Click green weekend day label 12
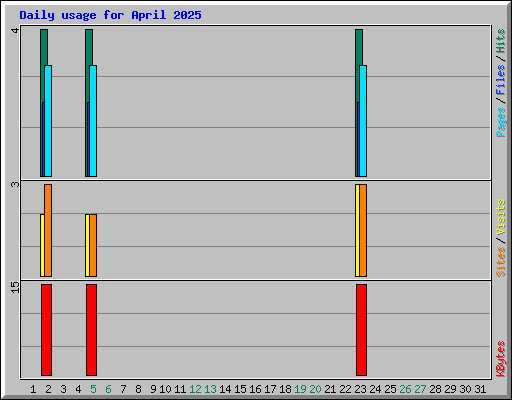The image size is (512, 400). (195, 389)
